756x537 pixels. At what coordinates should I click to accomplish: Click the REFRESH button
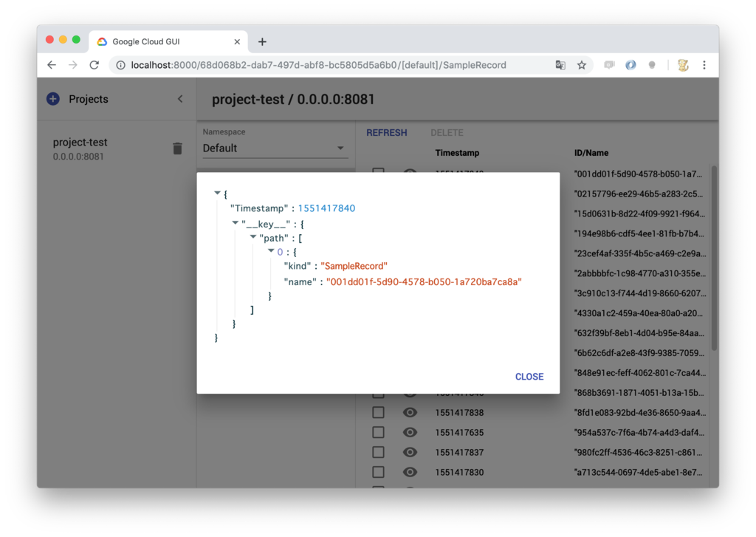387,133
